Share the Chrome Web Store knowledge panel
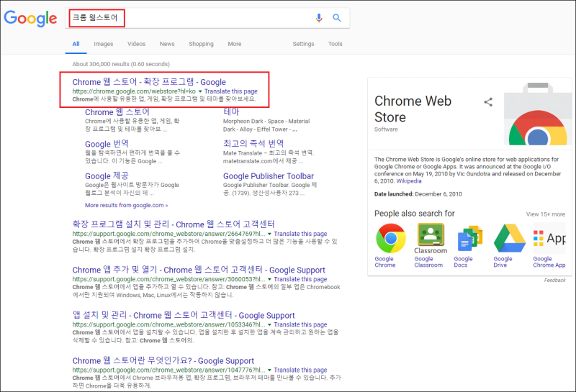 pos(488,102)
